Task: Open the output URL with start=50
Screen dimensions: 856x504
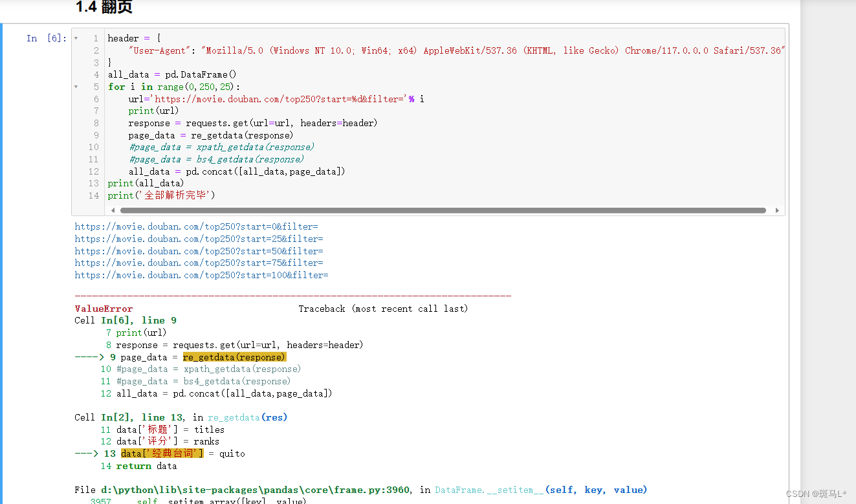Action: click(x=199, y=251)
